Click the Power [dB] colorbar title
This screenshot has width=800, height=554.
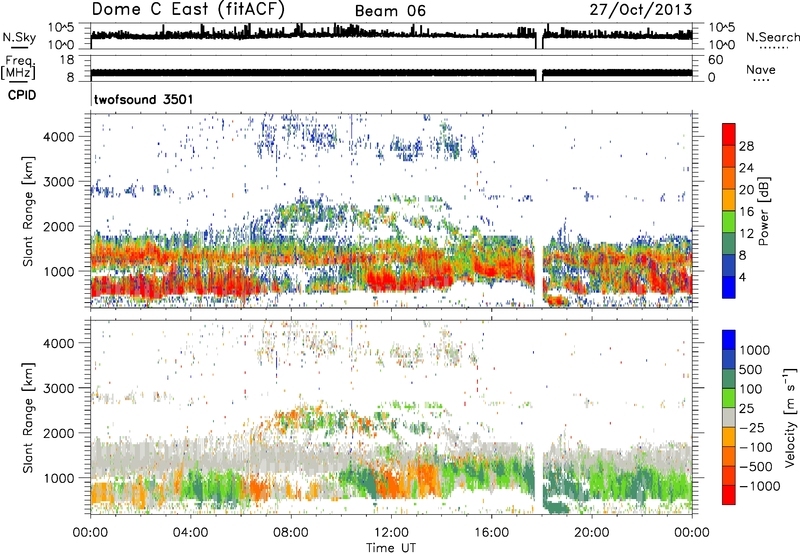tap(764, 211)
